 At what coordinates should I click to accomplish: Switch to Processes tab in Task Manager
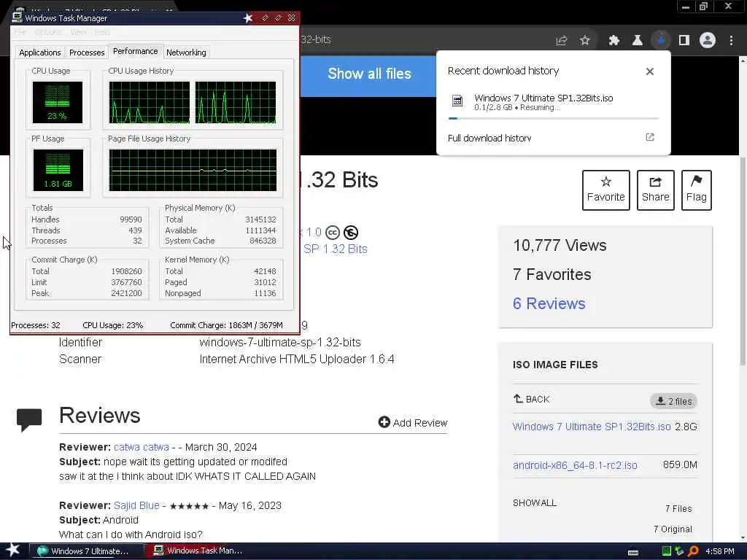(x=87, y=52)
